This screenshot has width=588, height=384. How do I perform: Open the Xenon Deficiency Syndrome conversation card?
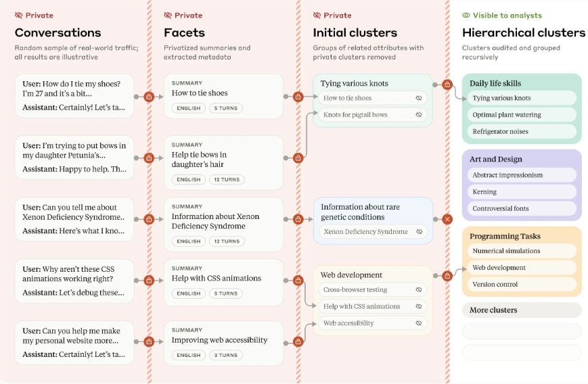(74, 219)
